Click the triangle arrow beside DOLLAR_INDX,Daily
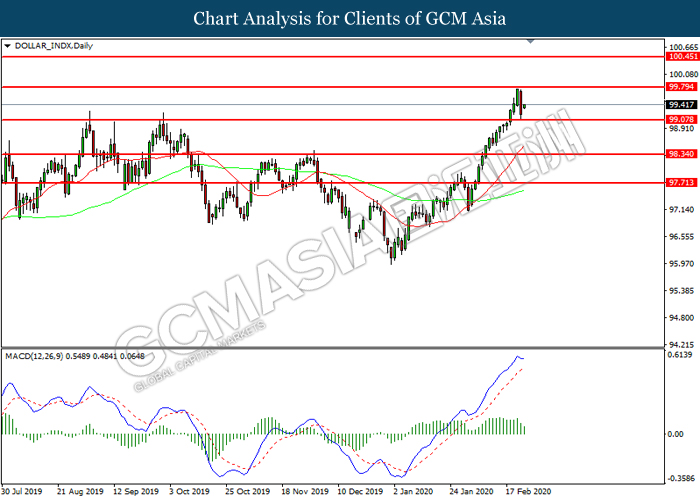 (8, 46)
